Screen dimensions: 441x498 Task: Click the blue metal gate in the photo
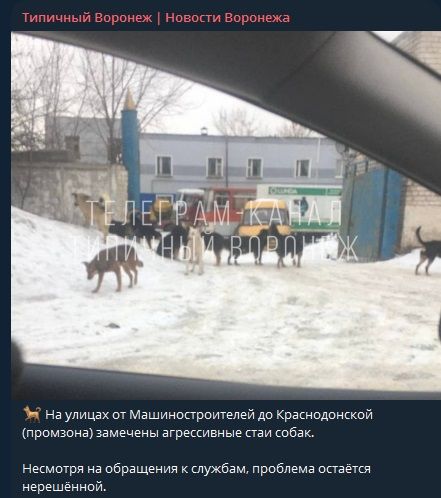coord(373,214)
